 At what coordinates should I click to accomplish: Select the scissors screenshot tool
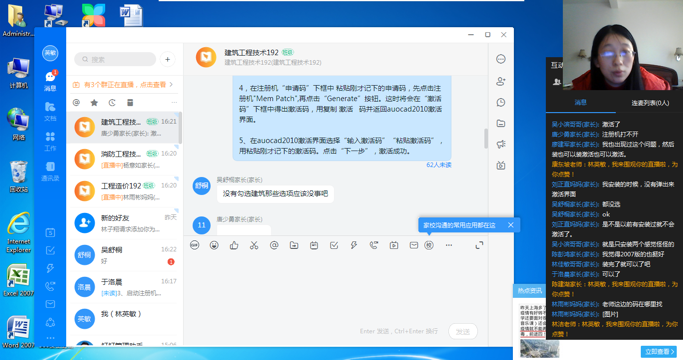click(254, 245)
